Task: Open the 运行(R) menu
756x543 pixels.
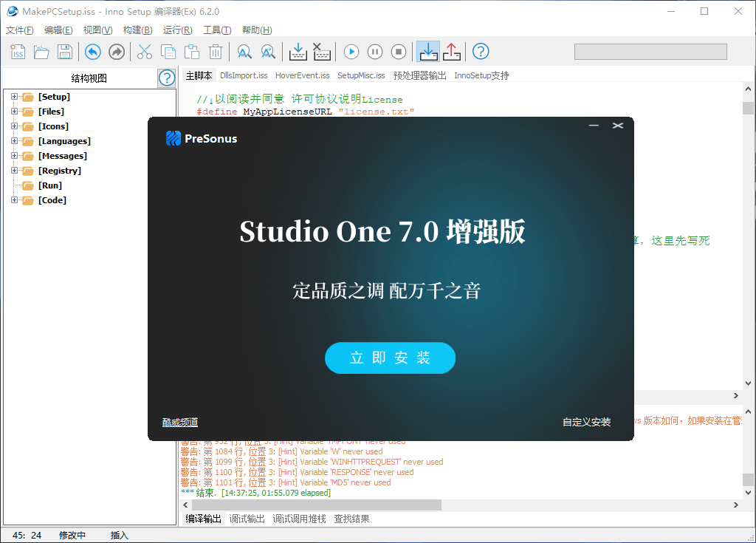Action: pyautogui.click(x=177, y=30)
